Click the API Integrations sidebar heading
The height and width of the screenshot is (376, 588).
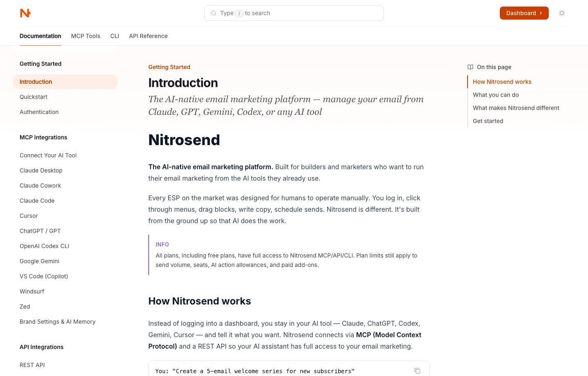tap(42, 347)
